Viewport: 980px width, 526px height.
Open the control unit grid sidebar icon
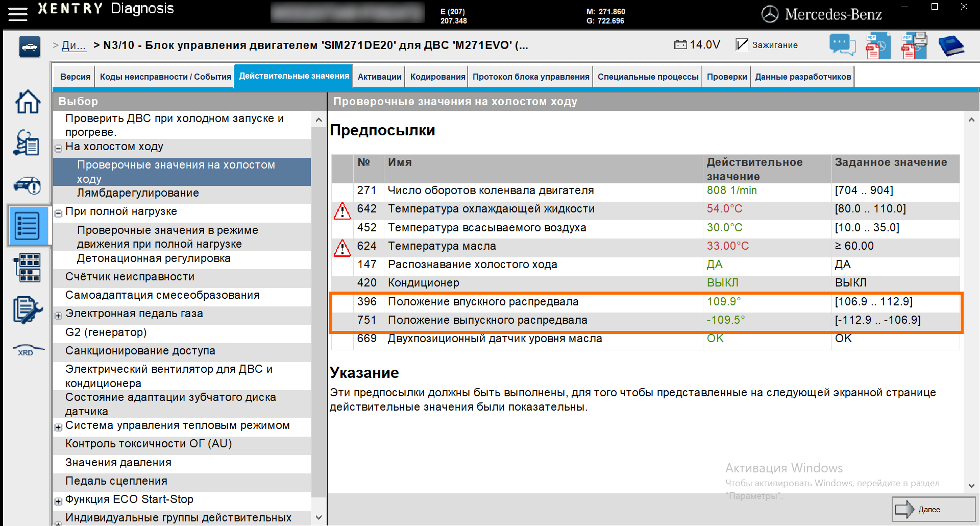click(27, 268)
